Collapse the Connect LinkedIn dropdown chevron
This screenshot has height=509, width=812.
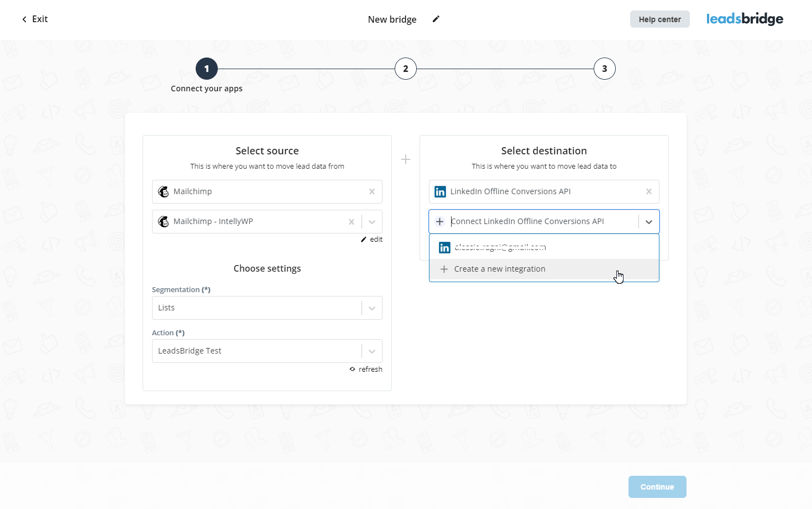point(649,221)
